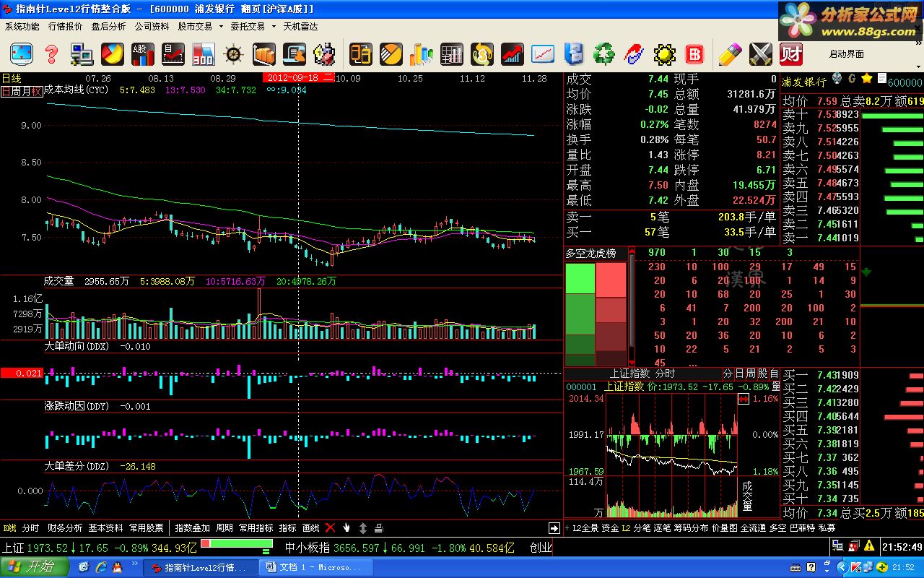Image resolution: width=924 pixels, height=578 pixels.
Task: Open the 盘后分析 menu
Action: coord(108,27)
